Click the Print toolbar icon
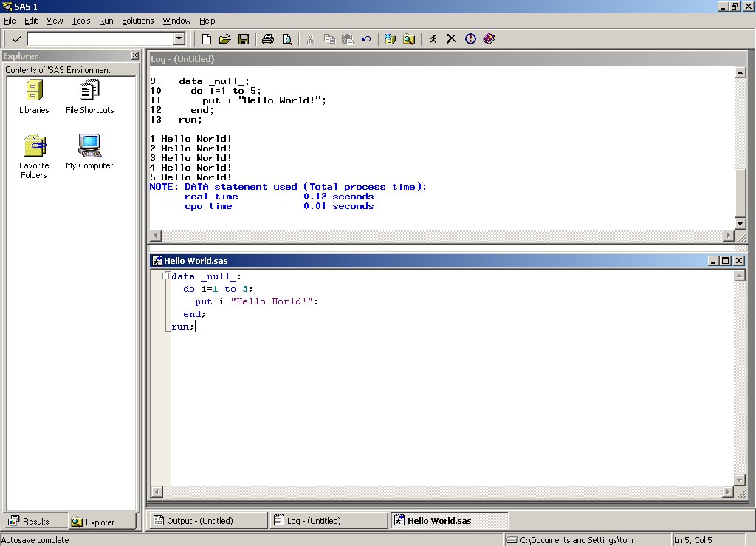 tap(268, 38)
